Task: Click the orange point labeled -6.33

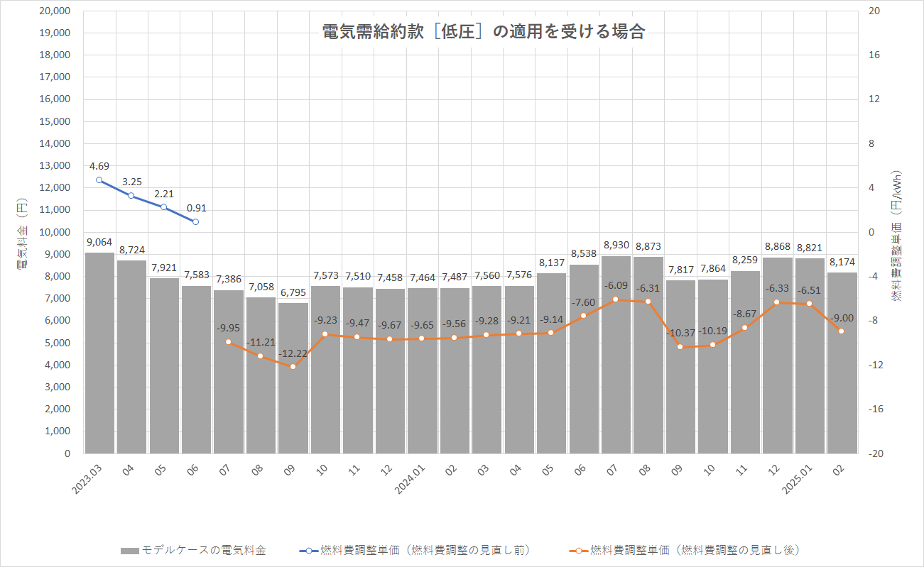Action: [777, 302]
